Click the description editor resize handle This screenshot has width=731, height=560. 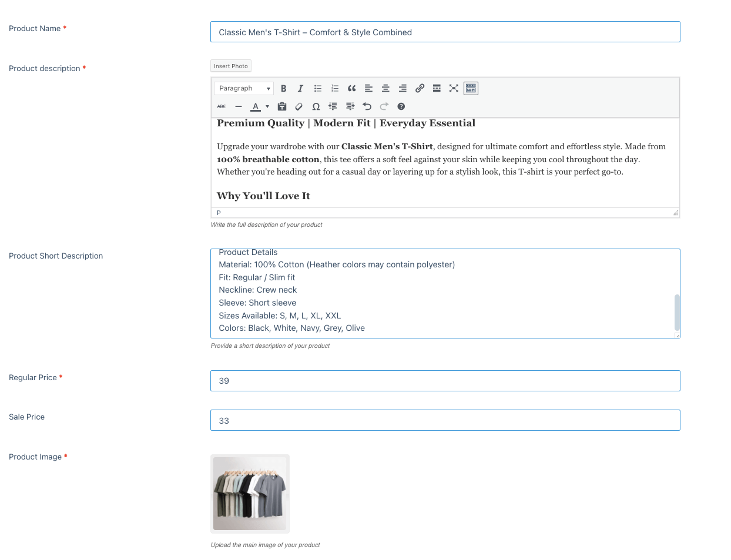pyautogui.click(x=675, y=213)
